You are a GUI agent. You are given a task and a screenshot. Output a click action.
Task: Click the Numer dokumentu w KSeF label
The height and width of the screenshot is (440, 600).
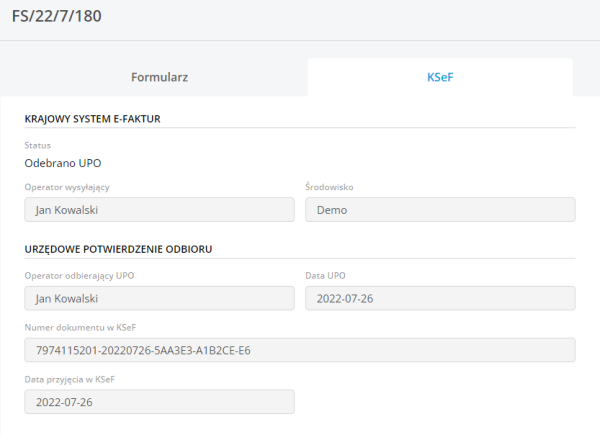[x=80, y=327]
